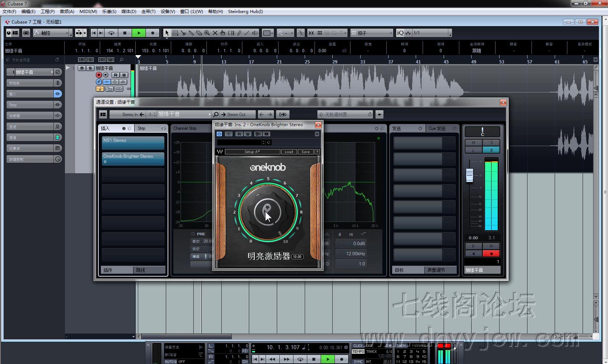Open the MIDI menu

(88, 12)
